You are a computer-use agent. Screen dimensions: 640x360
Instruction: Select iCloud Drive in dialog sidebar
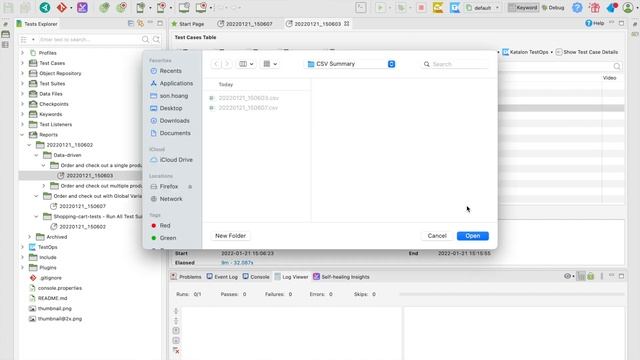171,160
